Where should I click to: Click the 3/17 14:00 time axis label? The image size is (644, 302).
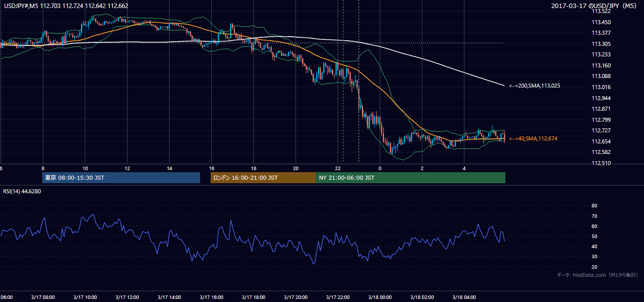[x=169, y=297]
